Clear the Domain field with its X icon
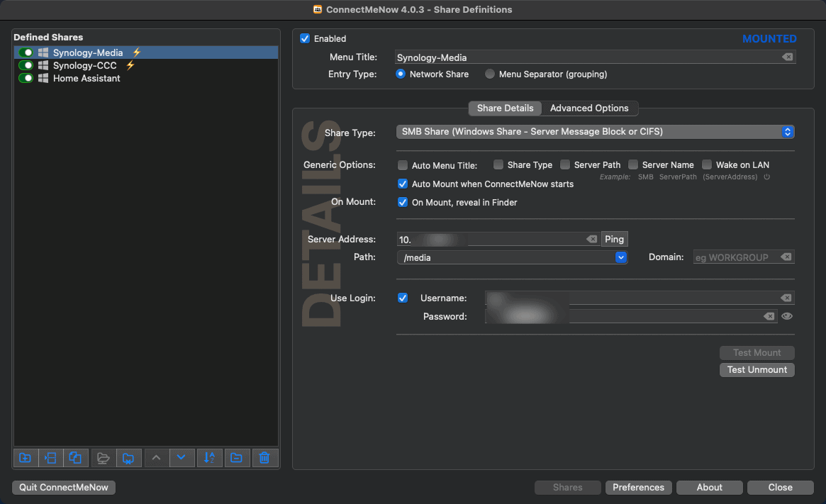This screenshot has height=504, width=826. (x=786, y=257)
